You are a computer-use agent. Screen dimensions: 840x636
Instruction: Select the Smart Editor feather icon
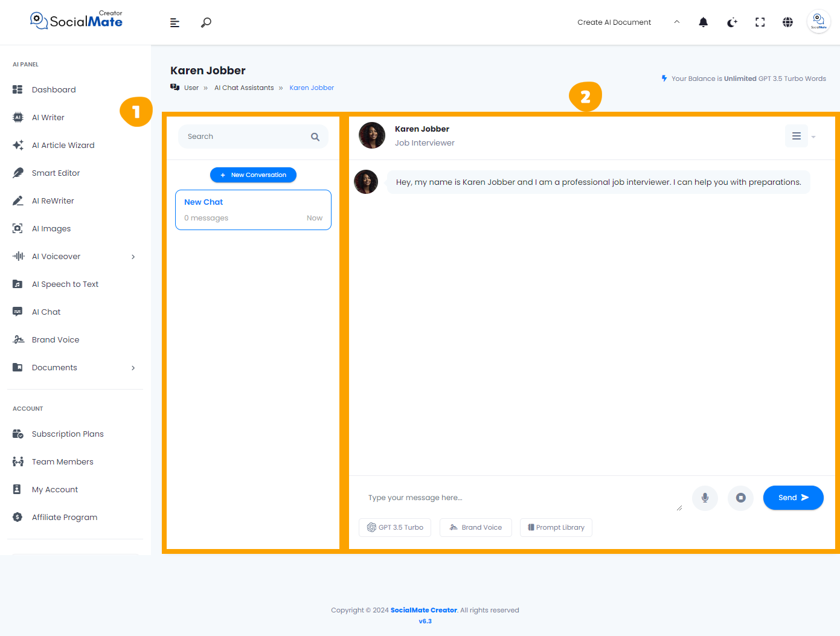tap(18, 173)
